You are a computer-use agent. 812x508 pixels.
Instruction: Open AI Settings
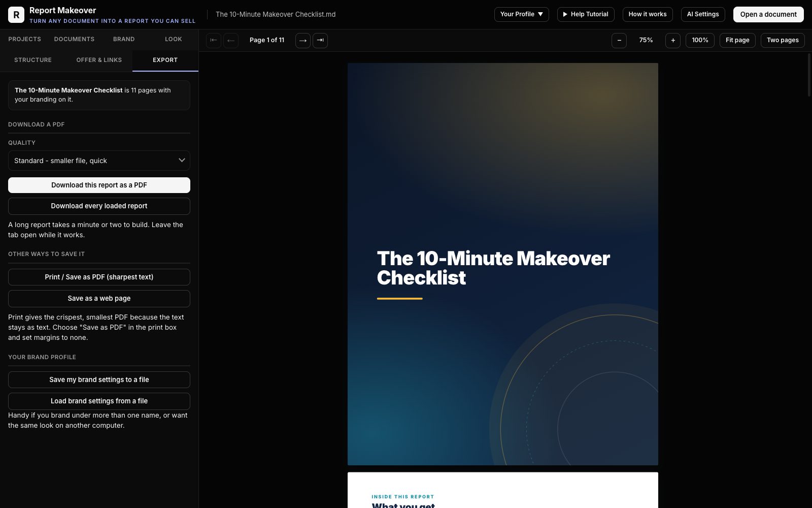click(x=703, y=14)
